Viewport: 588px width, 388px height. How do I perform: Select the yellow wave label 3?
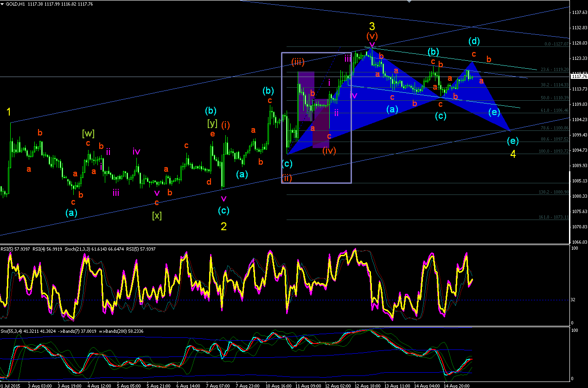click(372, 26)
